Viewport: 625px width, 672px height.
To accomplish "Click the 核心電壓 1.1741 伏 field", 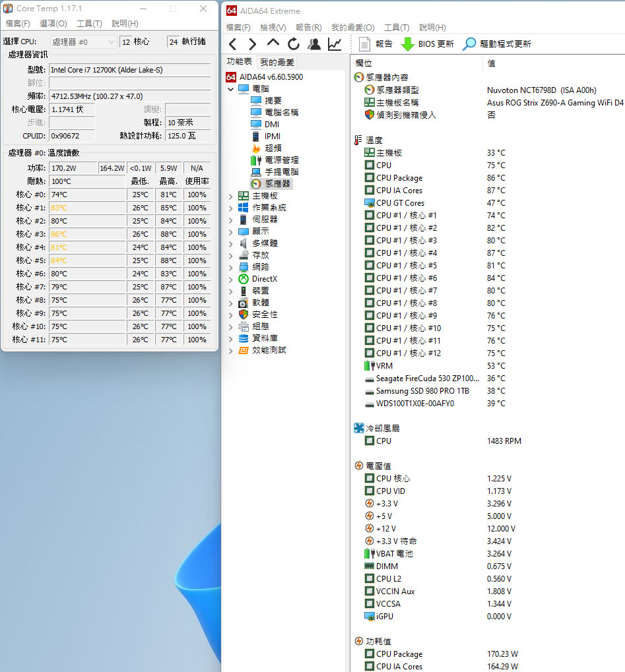I will 72,109.
